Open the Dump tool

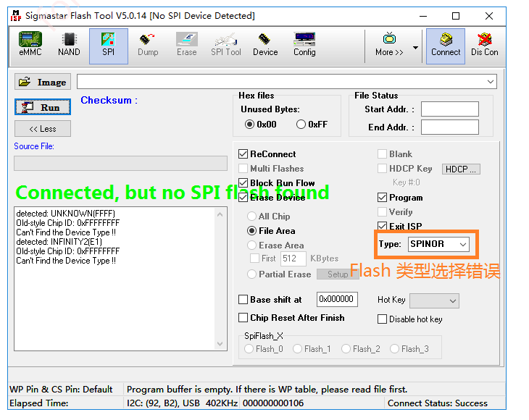tap(148, 44)
